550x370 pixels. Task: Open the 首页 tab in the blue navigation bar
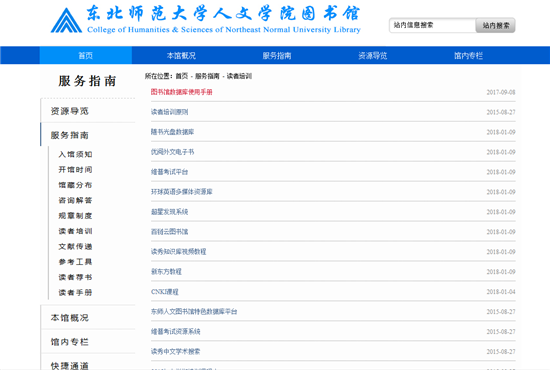coord(86,55)
